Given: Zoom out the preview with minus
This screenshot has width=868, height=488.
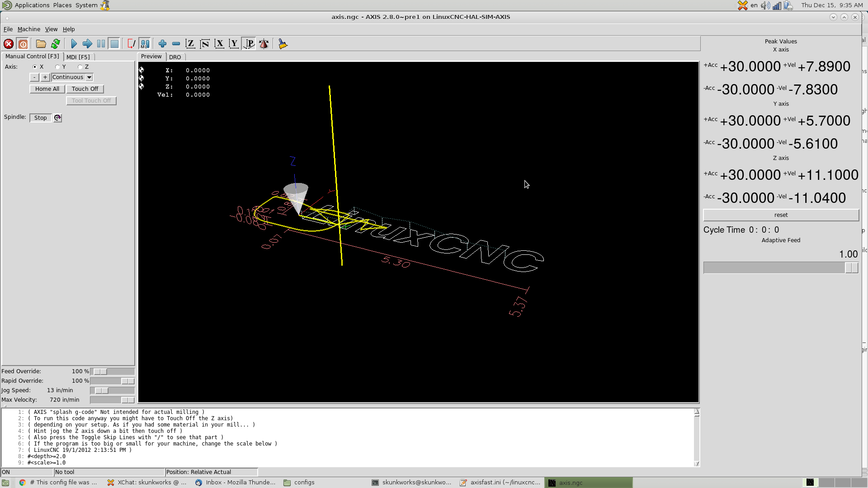Looking at the screenshot, I should [x=176, y=44].
